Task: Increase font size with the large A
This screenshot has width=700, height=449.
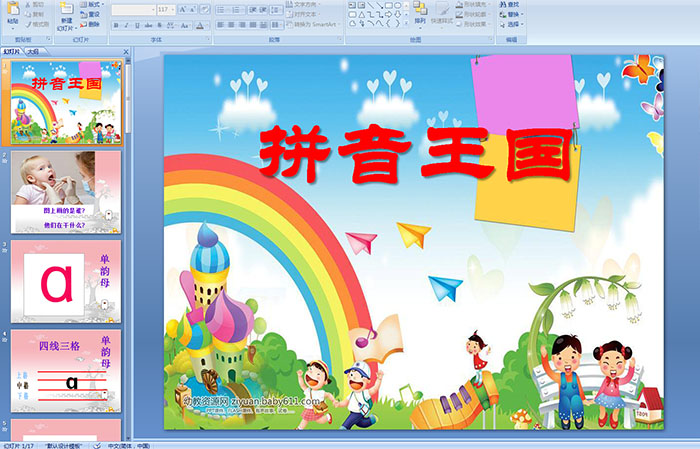Action: 183,9
